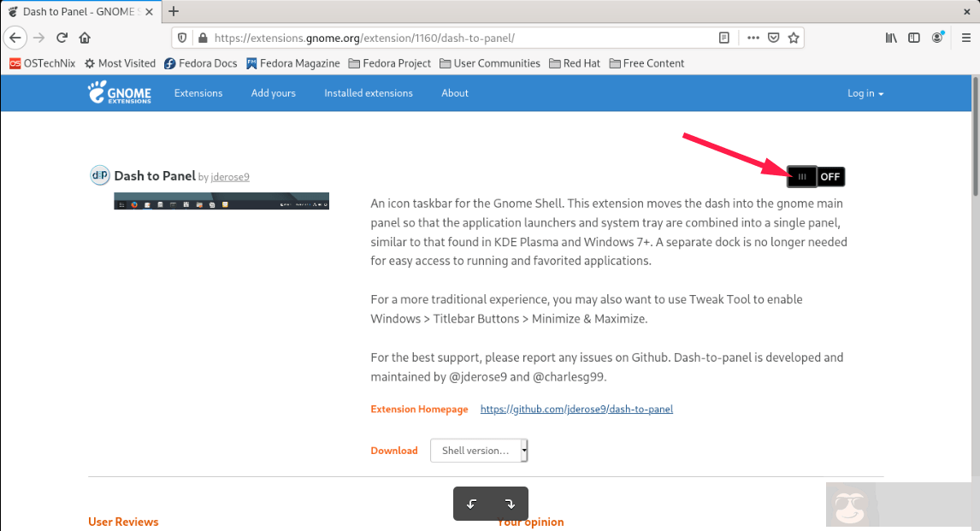The image size is (980, 531).
Task: Open page actions three-dot menu
Action: tap(753, 38)
